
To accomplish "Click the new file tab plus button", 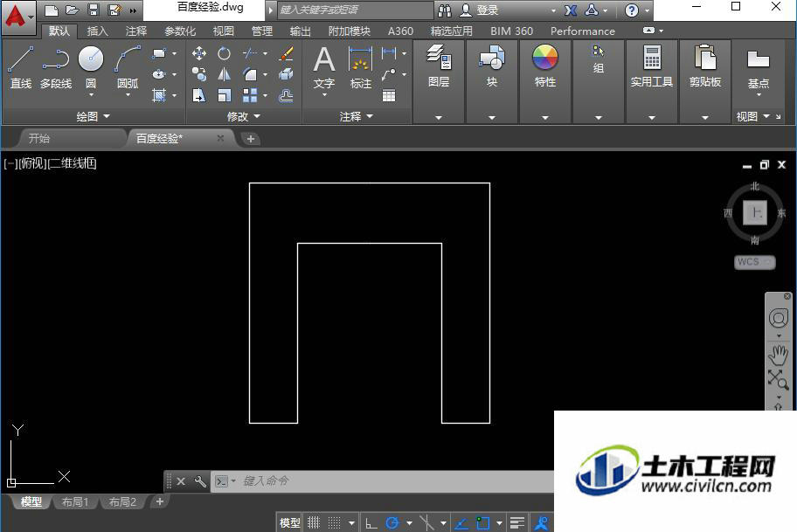I will (x=251, y=139).
